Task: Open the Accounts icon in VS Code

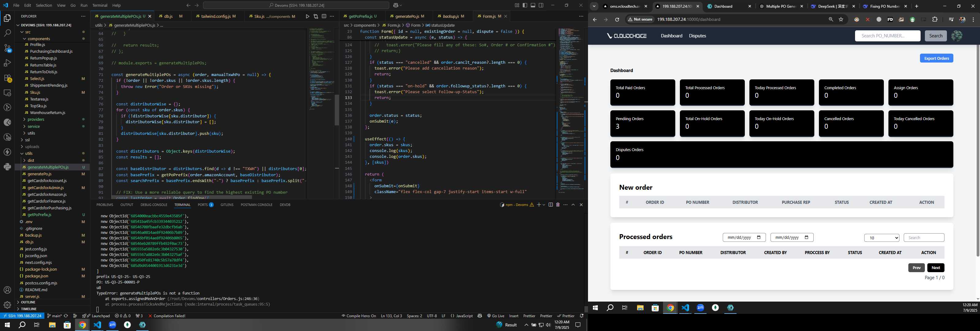Action: (7, 290)
